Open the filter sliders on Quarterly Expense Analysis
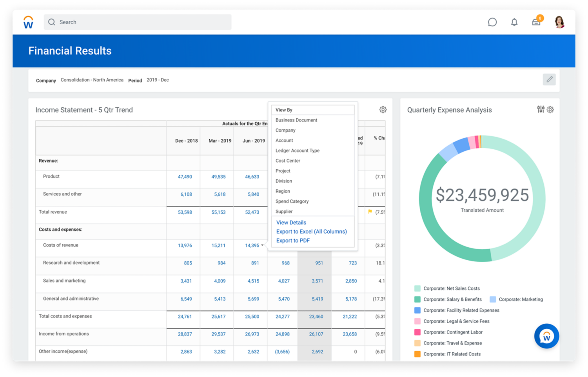This screenshot has width=588, height=377. click(541, 110)
